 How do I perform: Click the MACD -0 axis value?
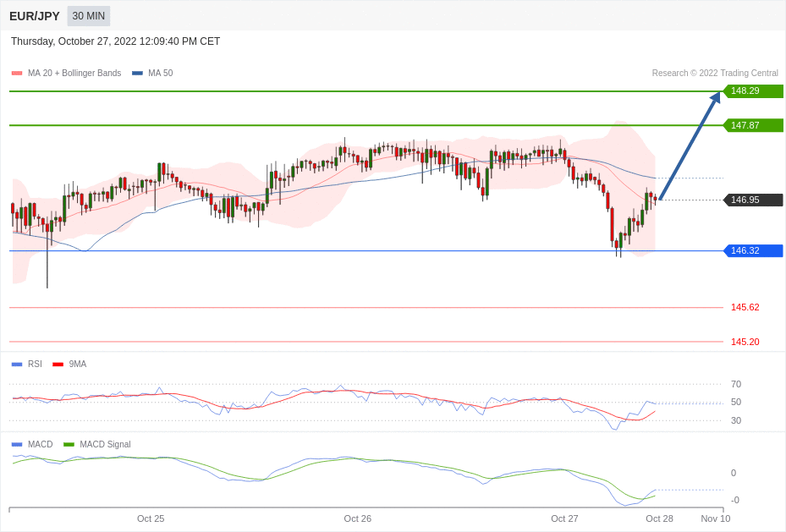tap(735, 500)
